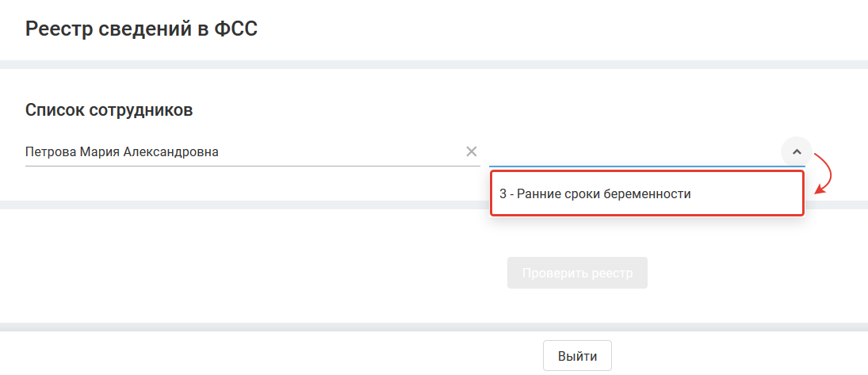
Task: Collapse the dropdown using the chevron-up icon
Action: (797, 151)
